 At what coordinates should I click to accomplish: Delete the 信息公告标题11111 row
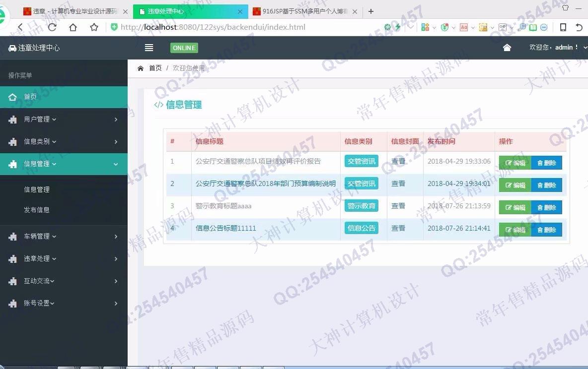point(547,230)
